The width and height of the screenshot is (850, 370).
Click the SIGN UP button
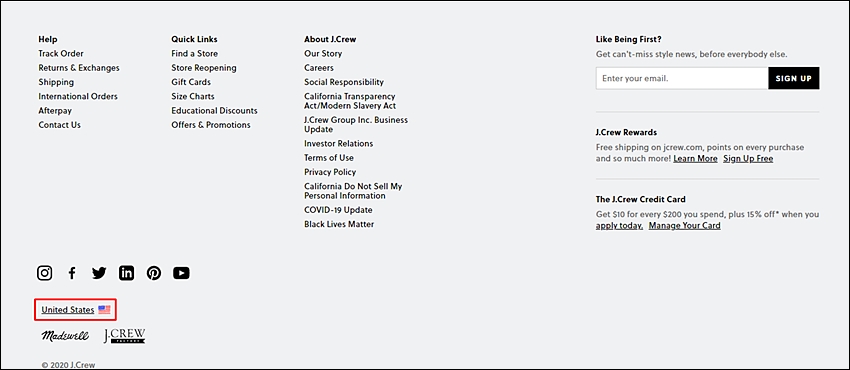click(794, 78)
